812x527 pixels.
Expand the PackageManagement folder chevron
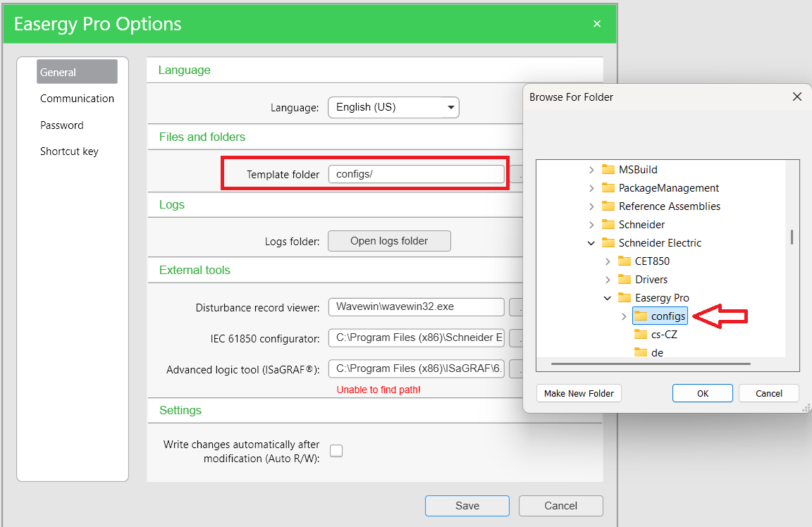pyautogui.click(x=591, y=188)
